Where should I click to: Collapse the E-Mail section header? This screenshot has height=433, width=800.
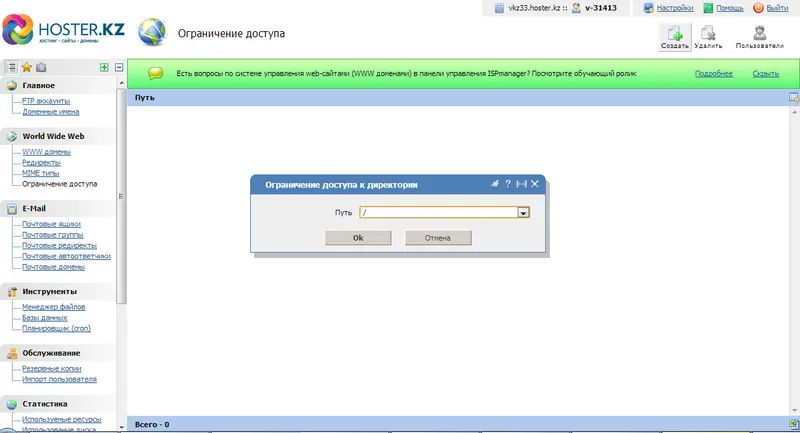58,208
